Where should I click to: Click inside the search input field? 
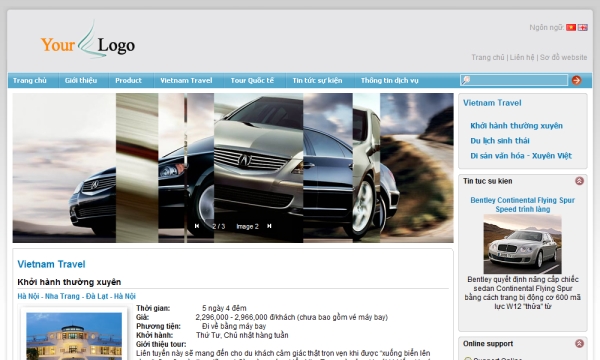514,80
